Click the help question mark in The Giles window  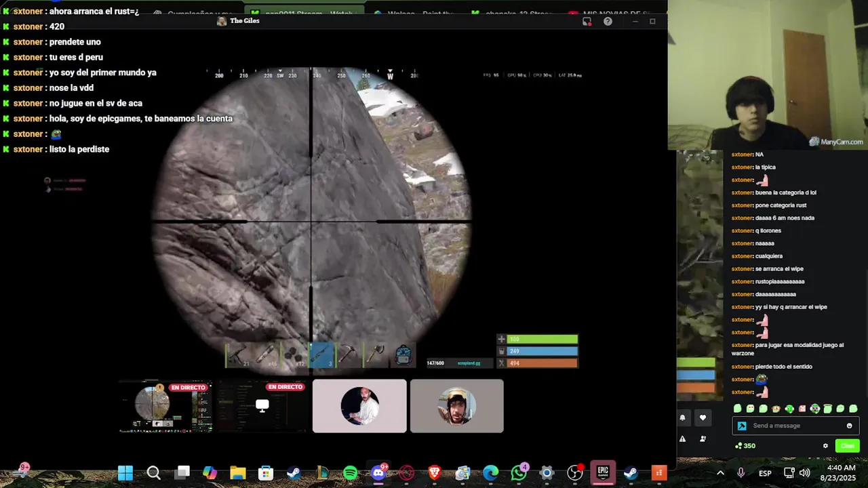coord(608,22)
